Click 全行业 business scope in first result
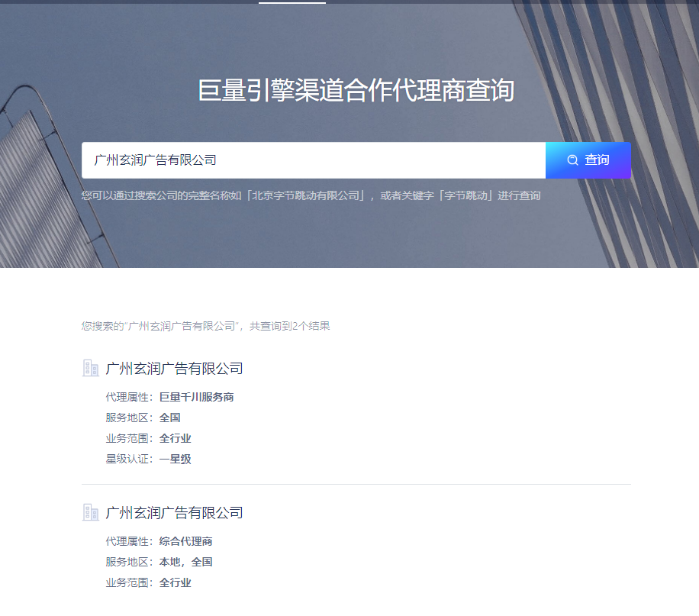The width and height of the screenshot is (699, 616). point(176,438)
